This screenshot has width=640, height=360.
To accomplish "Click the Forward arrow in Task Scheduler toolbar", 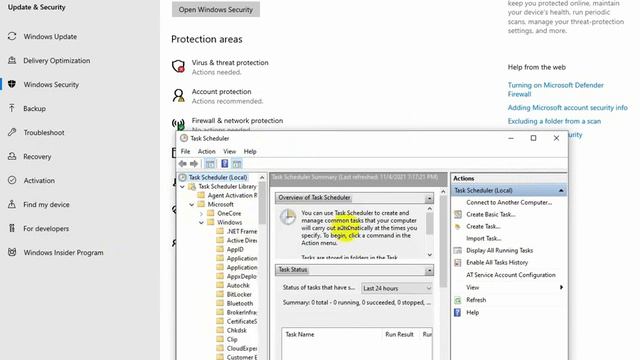I will coord(194,164).
